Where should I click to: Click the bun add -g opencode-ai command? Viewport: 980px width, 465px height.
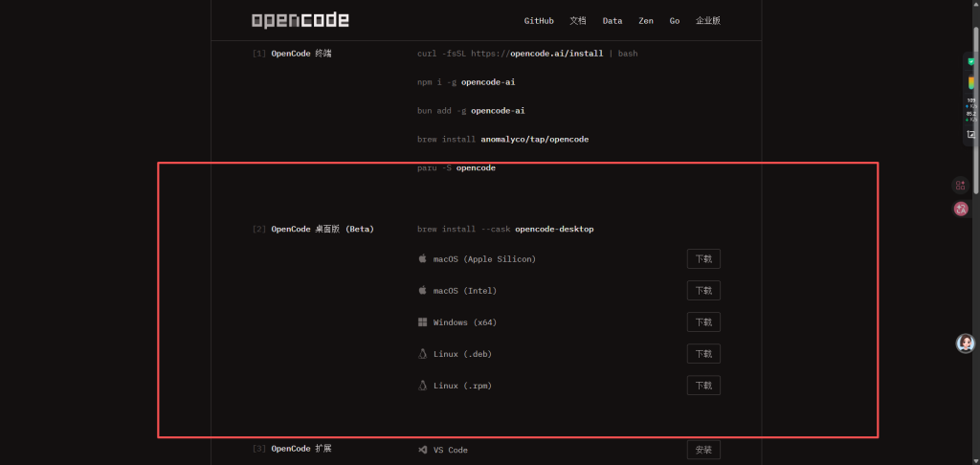click(471, 111)
